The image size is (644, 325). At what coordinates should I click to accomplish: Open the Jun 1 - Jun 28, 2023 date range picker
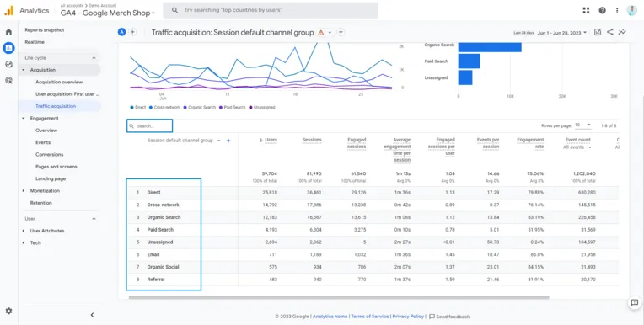tap(562, 33)
